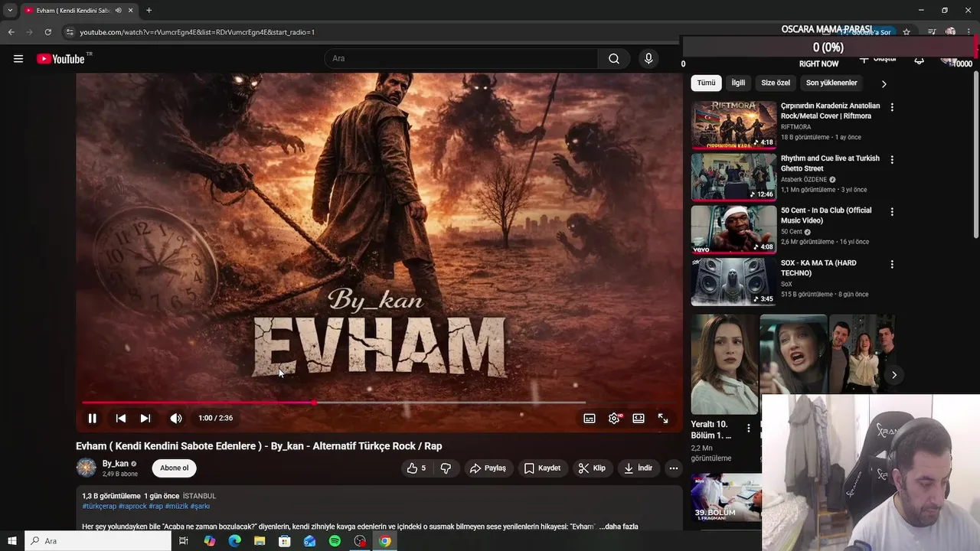Viewport: 980px width, 551px height.
Task: Like the Evham video
Action: [x=416, y=468]
